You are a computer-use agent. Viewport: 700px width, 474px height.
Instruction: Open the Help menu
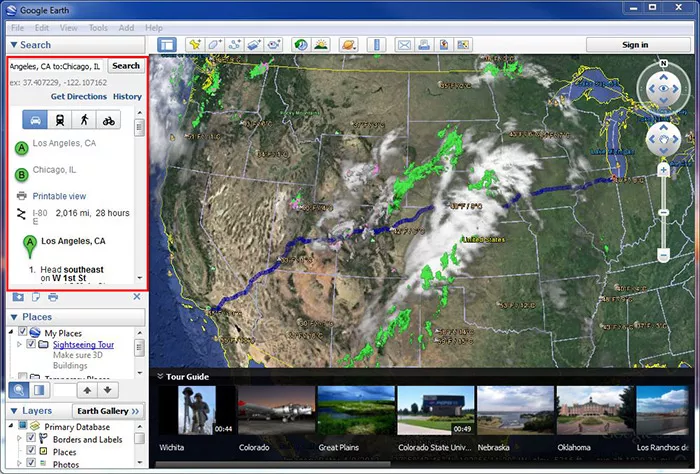(x=154, y=28)
